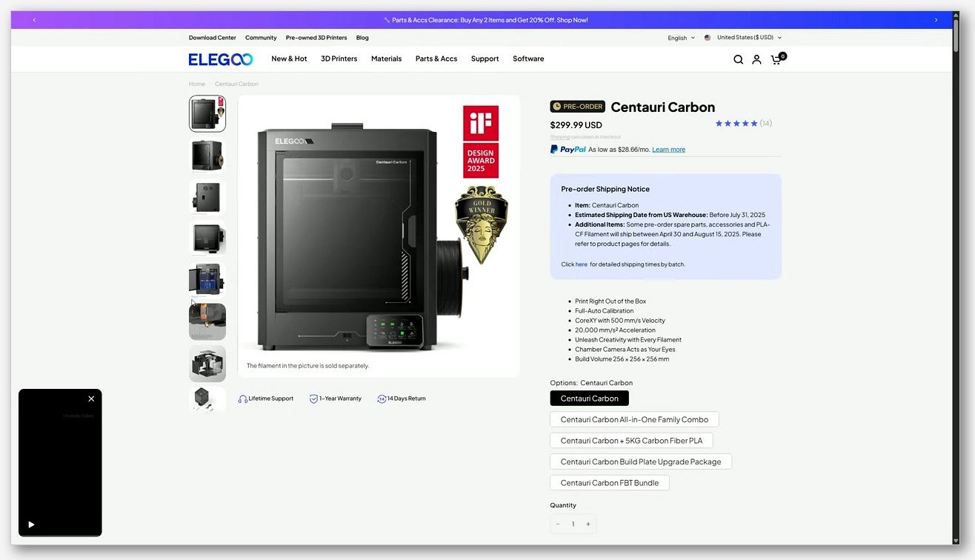The image size is (975, 560).
Task: Select Centauri Carbon All-in-One Family Combo option
Action: pos(634,419)
